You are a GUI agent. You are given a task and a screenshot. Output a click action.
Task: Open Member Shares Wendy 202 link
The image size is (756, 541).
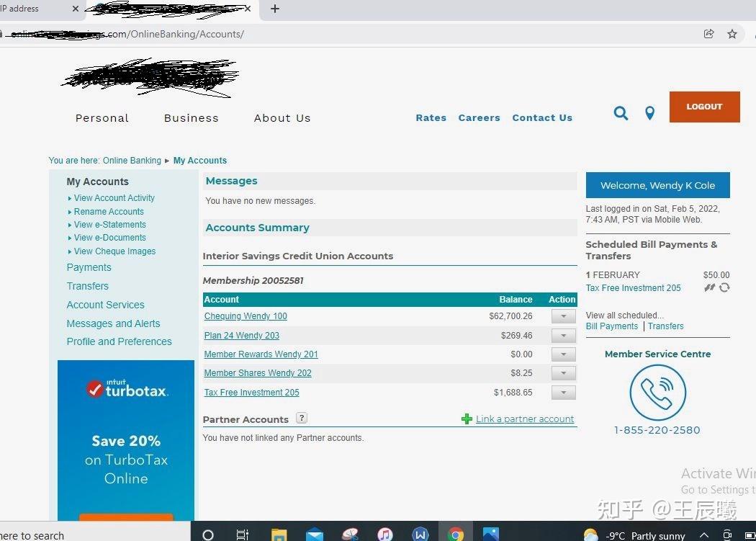click(x=258, y=373)
